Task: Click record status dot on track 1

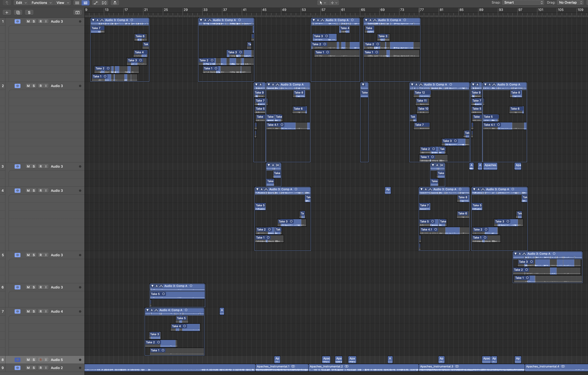Action: [x=80, y=21]
